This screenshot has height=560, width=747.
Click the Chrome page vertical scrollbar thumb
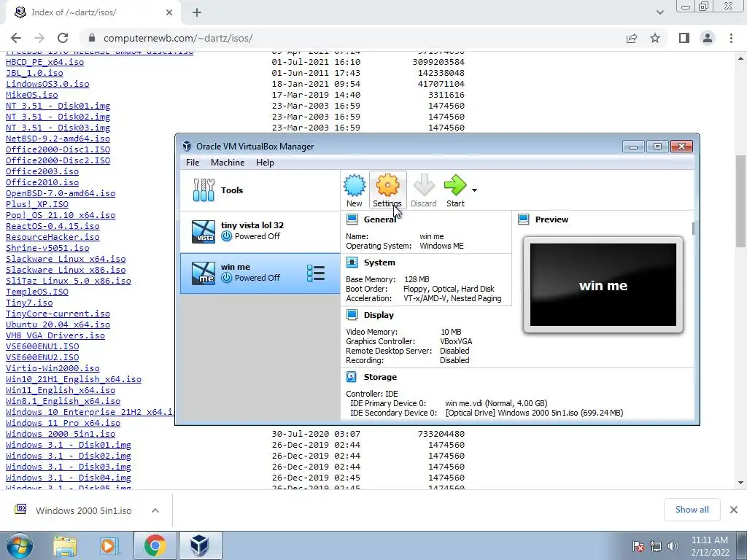click(741, 201)
